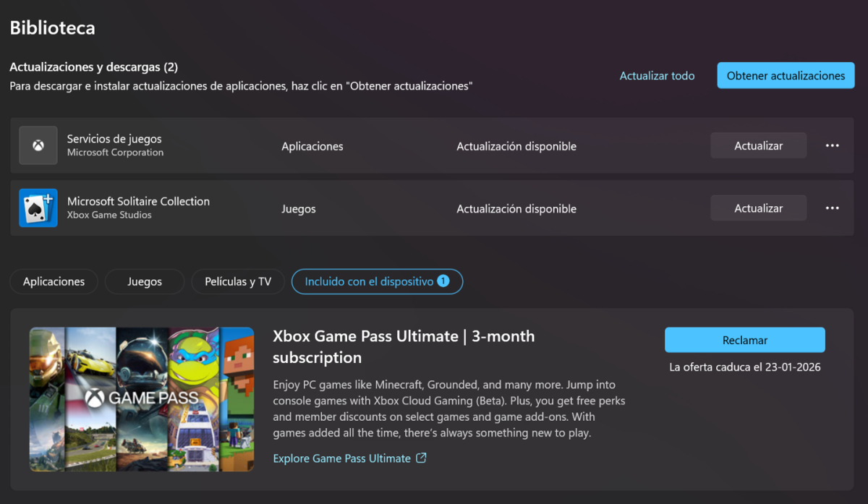Click the Game Pass logo on the banner

[142, 398]
